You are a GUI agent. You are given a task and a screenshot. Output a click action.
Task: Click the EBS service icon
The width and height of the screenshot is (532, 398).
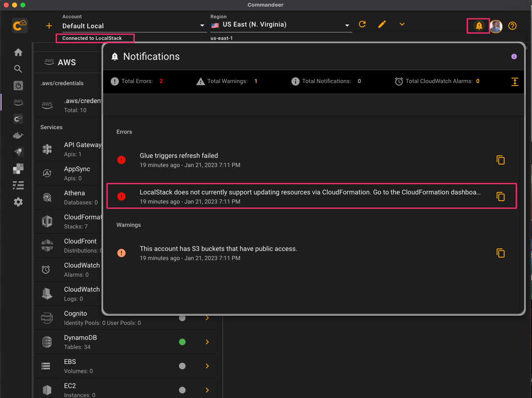[x=46, y=366]
